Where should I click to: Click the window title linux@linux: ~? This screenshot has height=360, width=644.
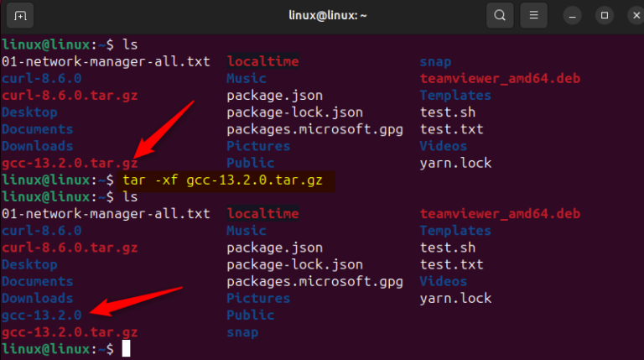coord(322,15)
